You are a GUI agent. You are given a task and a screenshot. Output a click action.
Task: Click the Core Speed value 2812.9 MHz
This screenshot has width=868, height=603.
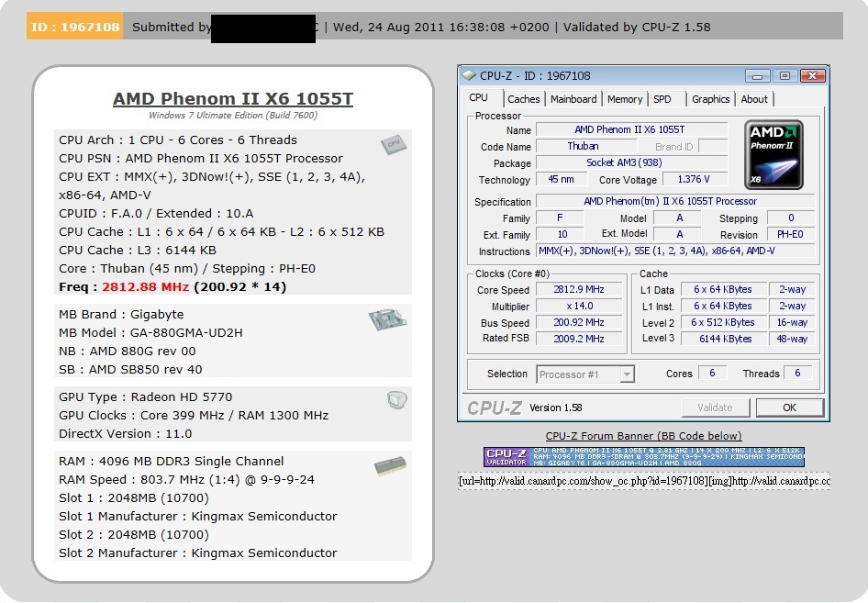[579, 290]
